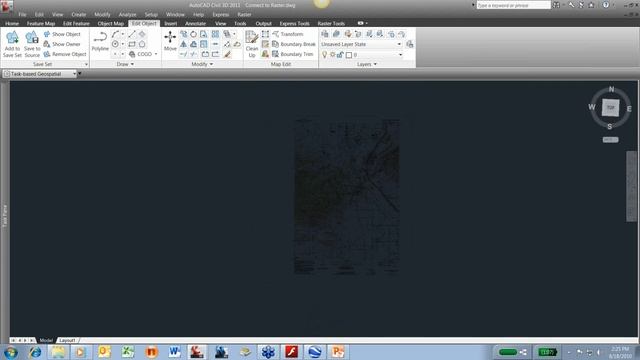This screenshot has height=360, width=640.
Task: Select the Mirror tool in Modify
Action: coord(184,44)
